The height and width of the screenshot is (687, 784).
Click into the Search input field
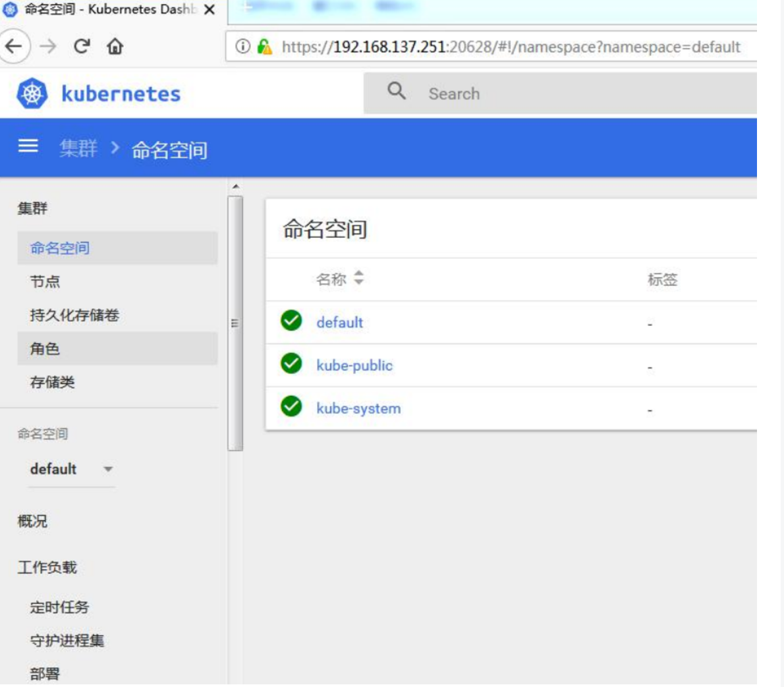click(560, 94)
